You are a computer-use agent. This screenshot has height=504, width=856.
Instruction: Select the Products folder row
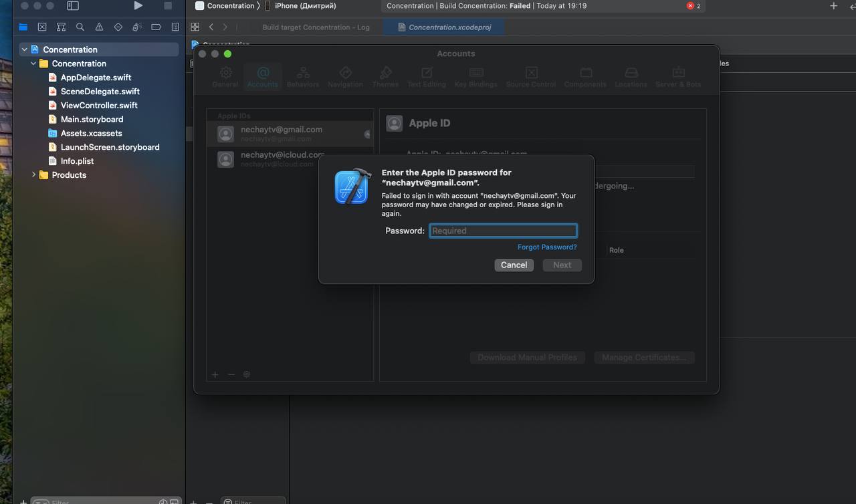point(69,175)
